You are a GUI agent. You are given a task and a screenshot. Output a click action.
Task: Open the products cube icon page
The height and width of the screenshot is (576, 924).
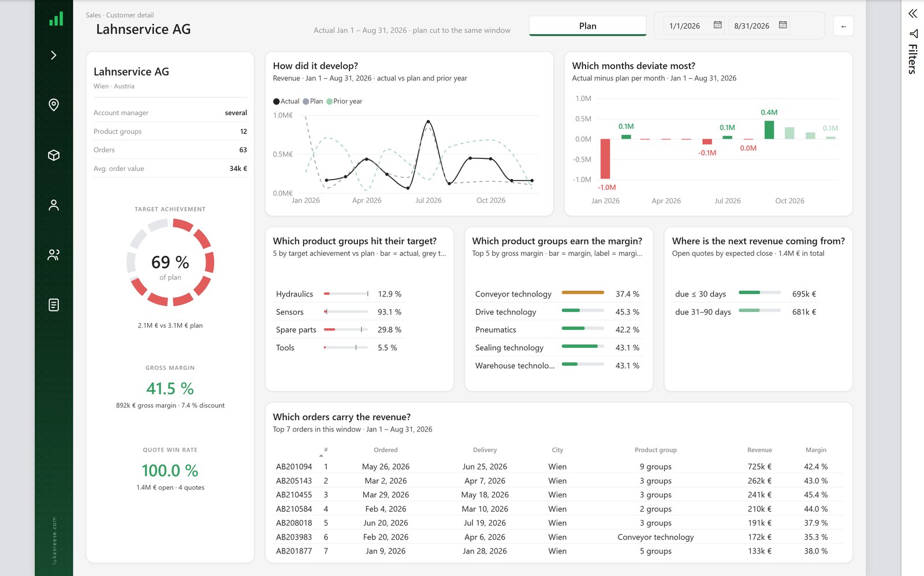coord(54,155)
